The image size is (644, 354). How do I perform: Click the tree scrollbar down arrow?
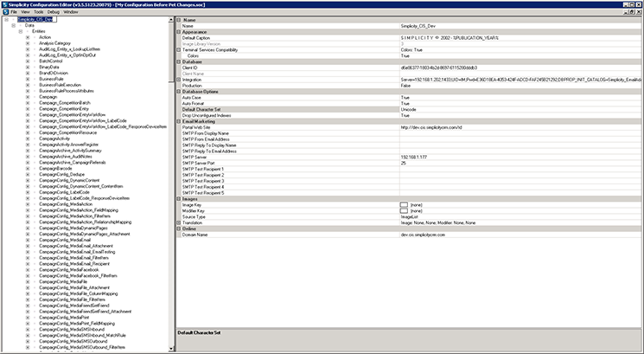pos(171,349)
